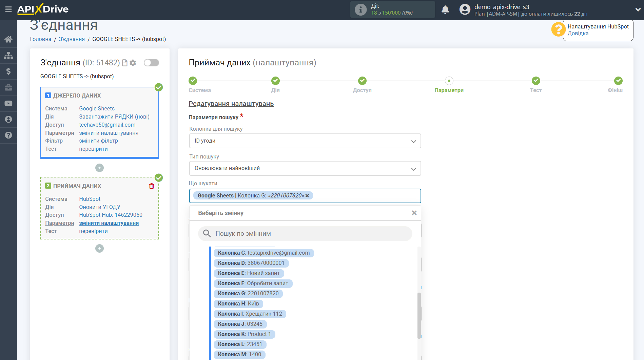This screenshot has height=360, width=644.
Task: Click 'Оновити УГОДУ' action link
Action: [100, 207]
